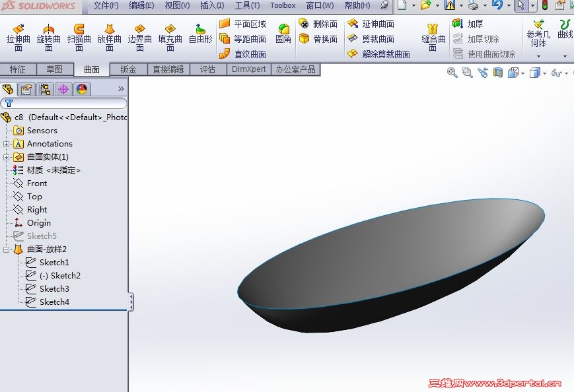Select the Filled Surface (填充曲面) tool
Screen dimensions: 574x392
tap(170, 38)
